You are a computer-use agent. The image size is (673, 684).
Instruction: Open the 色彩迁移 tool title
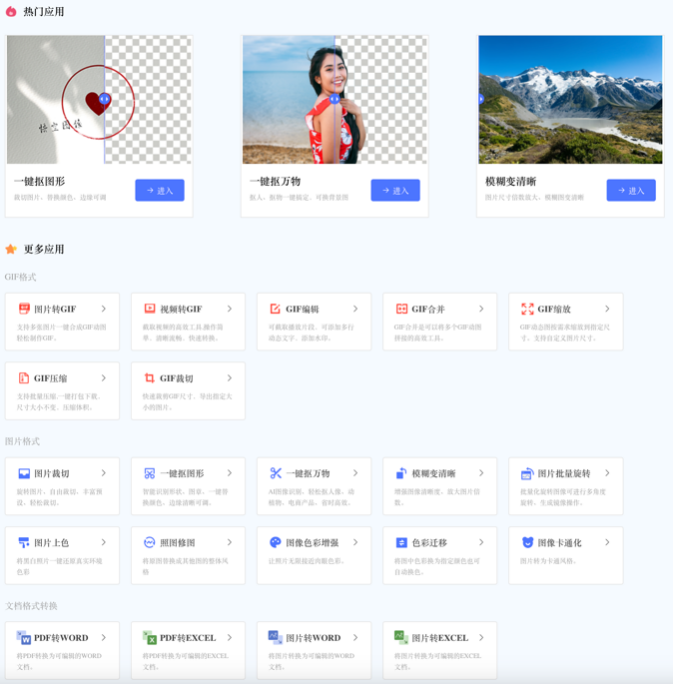(x=429, y=543)
